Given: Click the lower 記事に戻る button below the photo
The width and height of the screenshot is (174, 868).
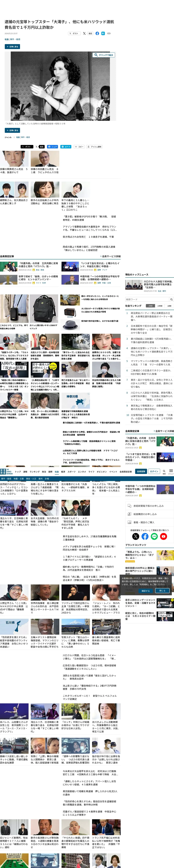Looking at the screenshot, I should click(12, 130).
